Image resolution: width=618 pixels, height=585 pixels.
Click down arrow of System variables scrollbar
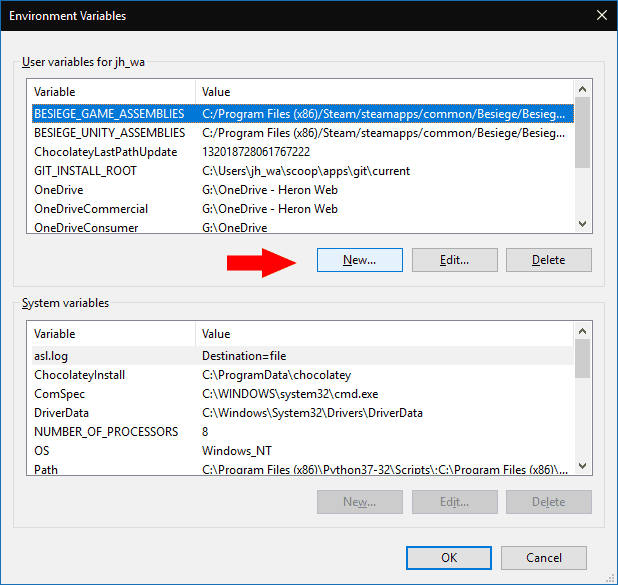point(583,466)
